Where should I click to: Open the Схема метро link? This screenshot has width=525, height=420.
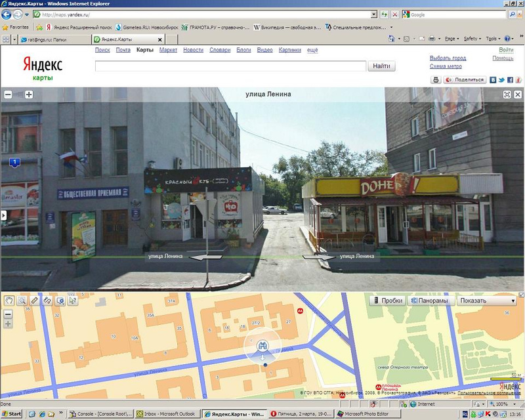447,66
